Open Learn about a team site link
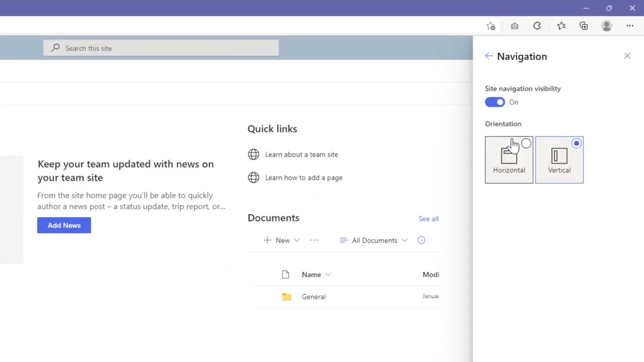The height and width of the screenshot is (362, 644). (301, 154)
